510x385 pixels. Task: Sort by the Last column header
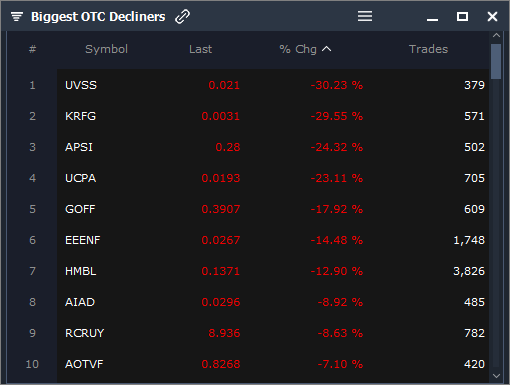(x=200, y=49)
